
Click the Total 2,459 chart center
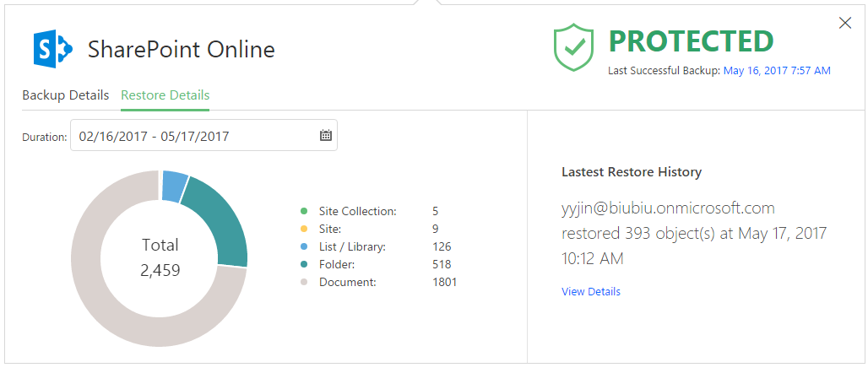(160, 257)
